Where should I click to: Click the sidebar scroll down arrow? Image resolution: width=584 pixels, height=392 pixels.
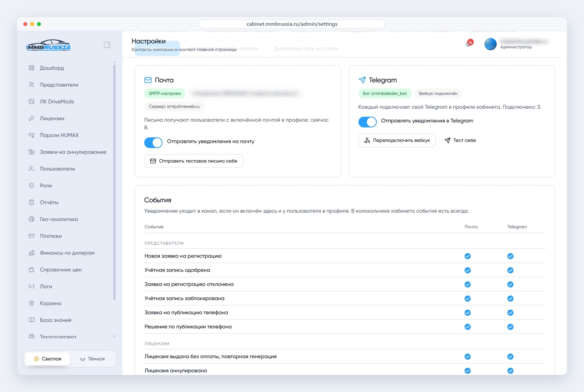[x=115, y=336]
